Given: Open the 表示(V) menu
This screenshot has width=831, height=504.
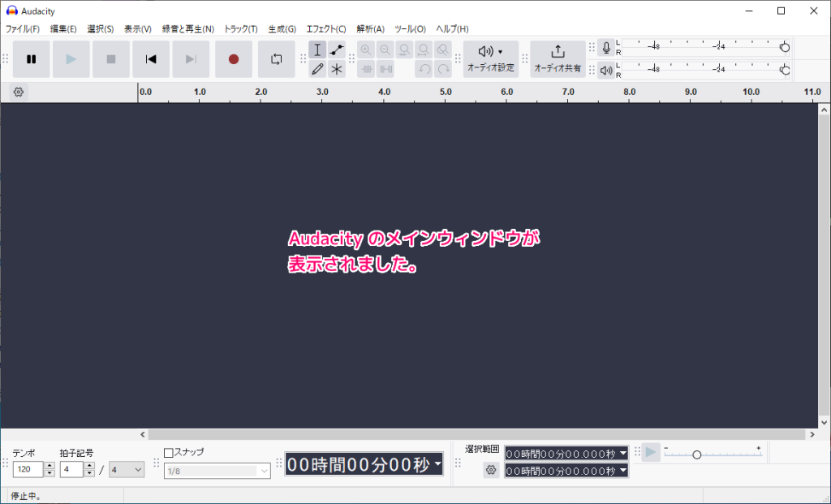Looking at the screenshot, I should [138, 29].
